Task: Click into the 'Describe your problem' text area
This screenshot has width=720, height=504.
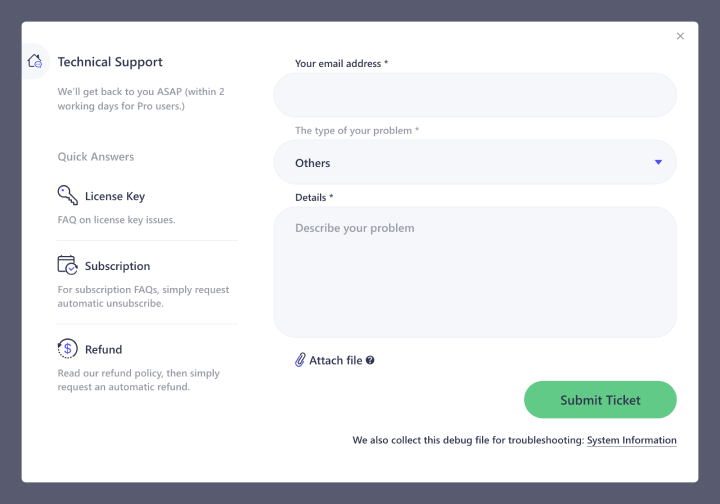Action: (474, 272)
